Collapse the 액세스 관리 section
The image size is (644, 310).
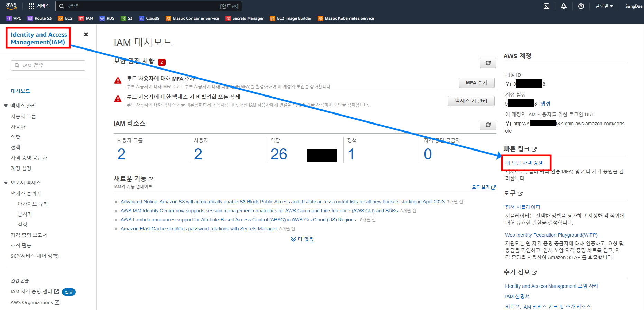click(x=6, y=106)
